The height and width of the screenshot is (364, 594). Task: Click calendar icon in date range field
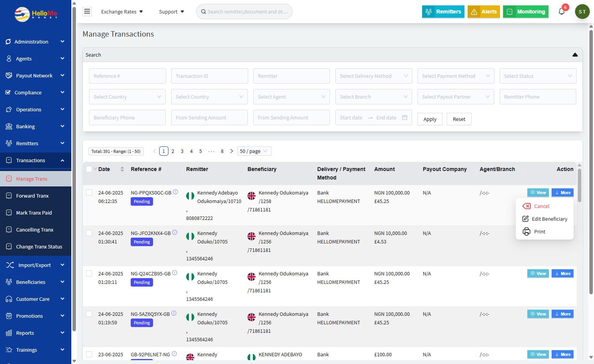[405, 117]
